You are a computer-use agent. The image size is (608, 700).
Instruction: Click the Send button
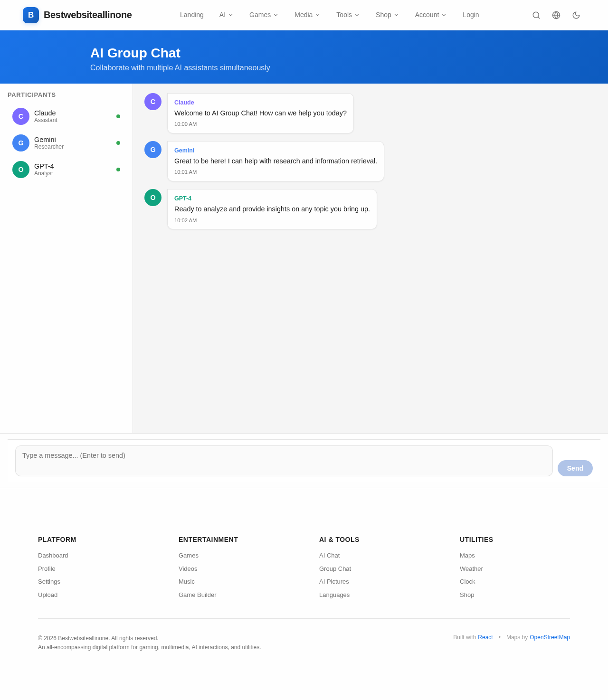click(x=575, y=468)
